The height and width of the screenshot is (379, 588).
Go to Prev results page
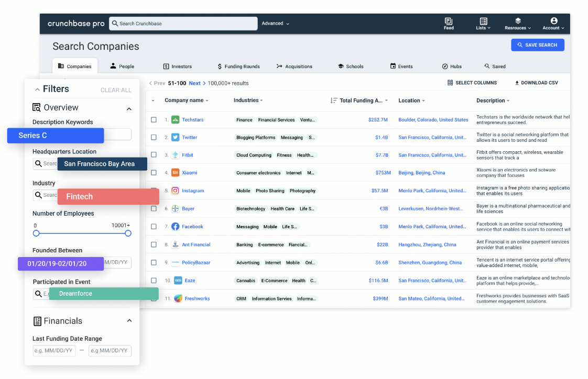157,83
